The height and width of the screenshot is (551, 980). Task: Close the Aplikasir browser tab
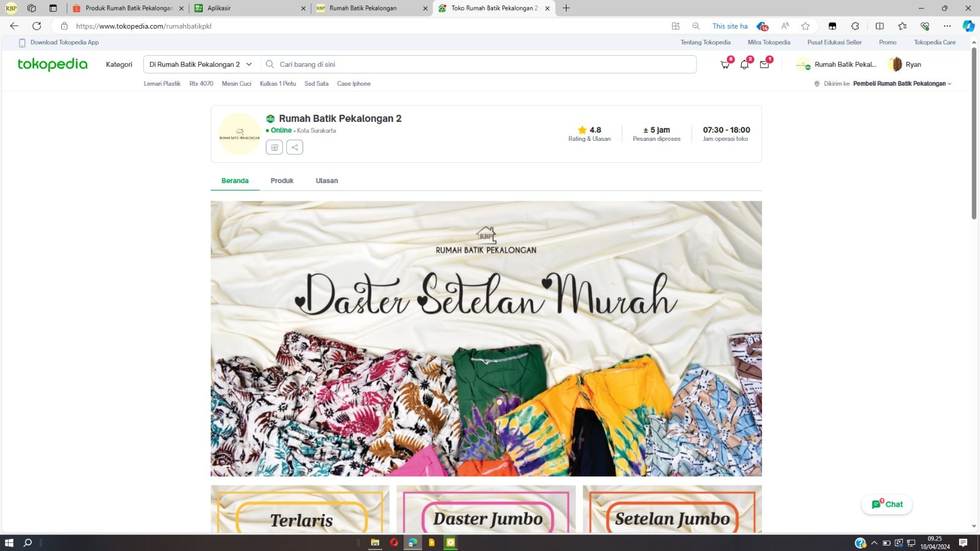[x=303, y=8]
